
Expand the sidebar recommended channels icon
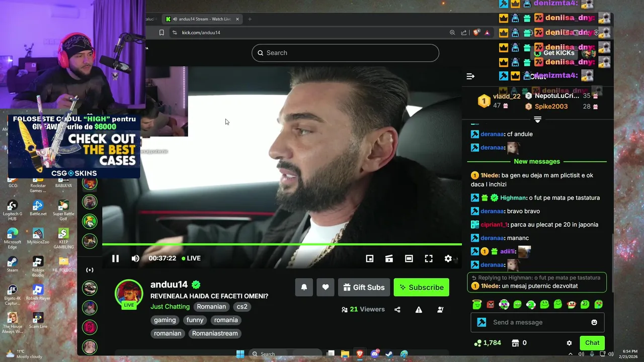click(x=90, y=270)
